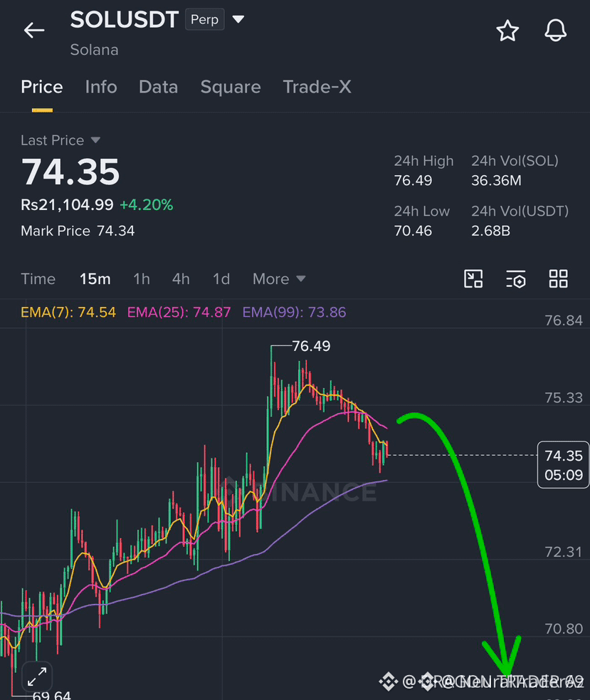Open price alerts via bell icon
590x700 pixels.
556,31
